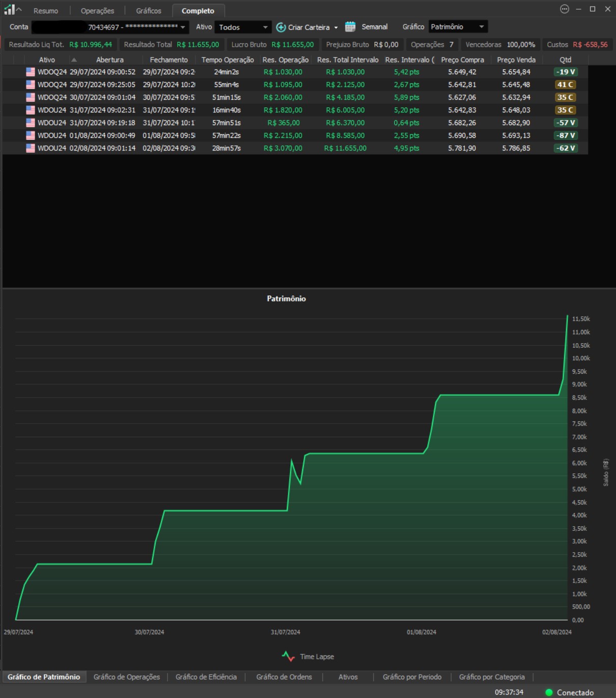Click the Time Lapse legend icon
This screenshot has width=616, height=698.
pyautogui.click(x=288, y=656)
